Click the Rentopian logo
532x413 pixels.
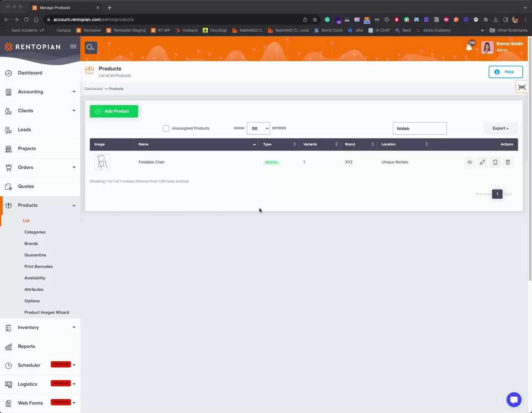click(x=32, y=47)
